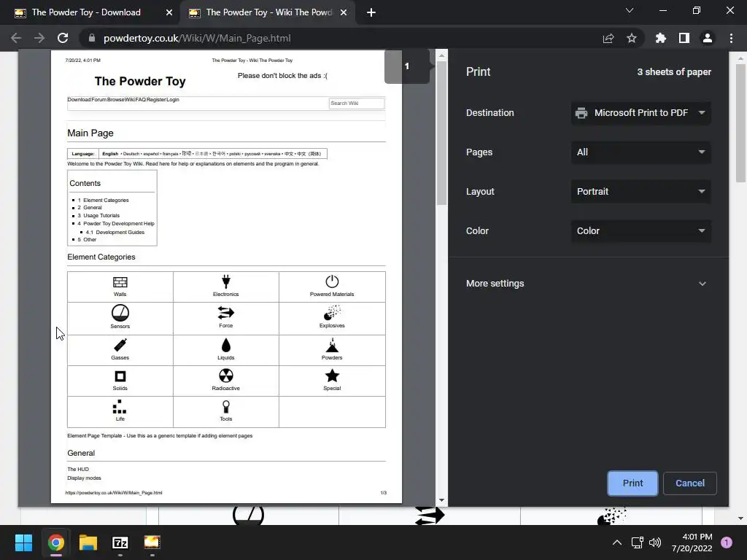Open the share this page icon
This screenshot has height=560, width=747.
pos(608,38)
